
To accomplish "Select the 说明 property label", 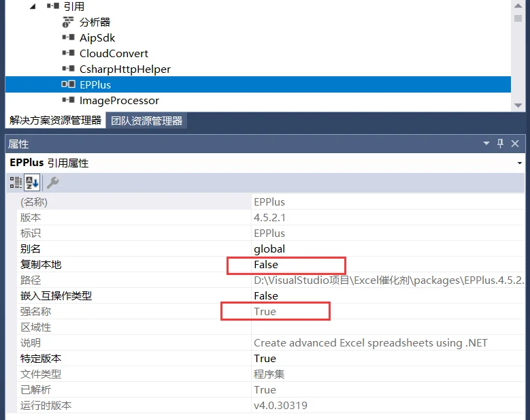I will pos(31,343).
